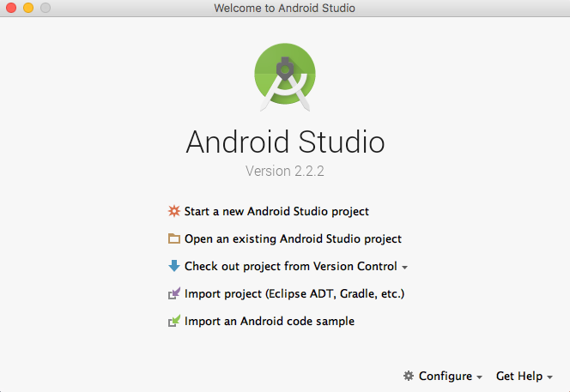570x392 pixels.
Task: Import an Android code sample
Action: pos(270,321)
